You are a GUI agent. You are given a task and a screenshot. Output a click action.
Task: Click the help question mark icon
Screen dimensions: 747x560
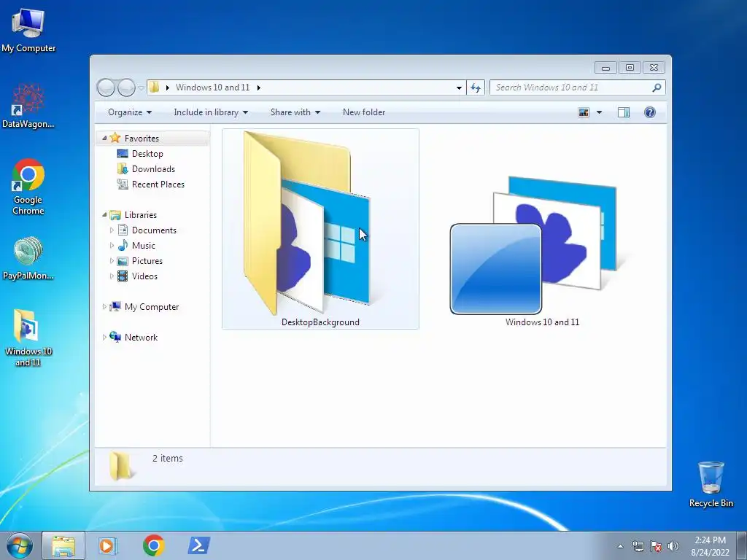pyautogui.click(x=650, y=112)
